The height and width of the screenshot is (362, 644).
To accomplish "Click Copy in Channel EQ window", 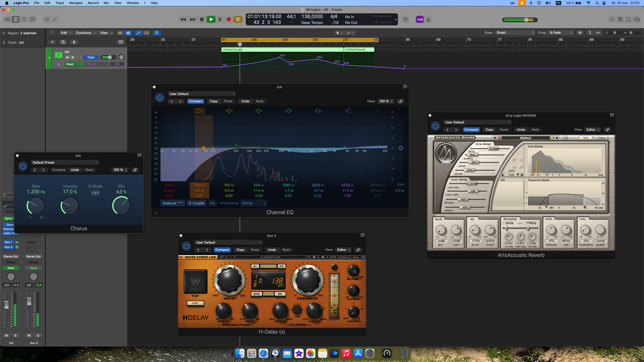I will (x=214, y=101).
